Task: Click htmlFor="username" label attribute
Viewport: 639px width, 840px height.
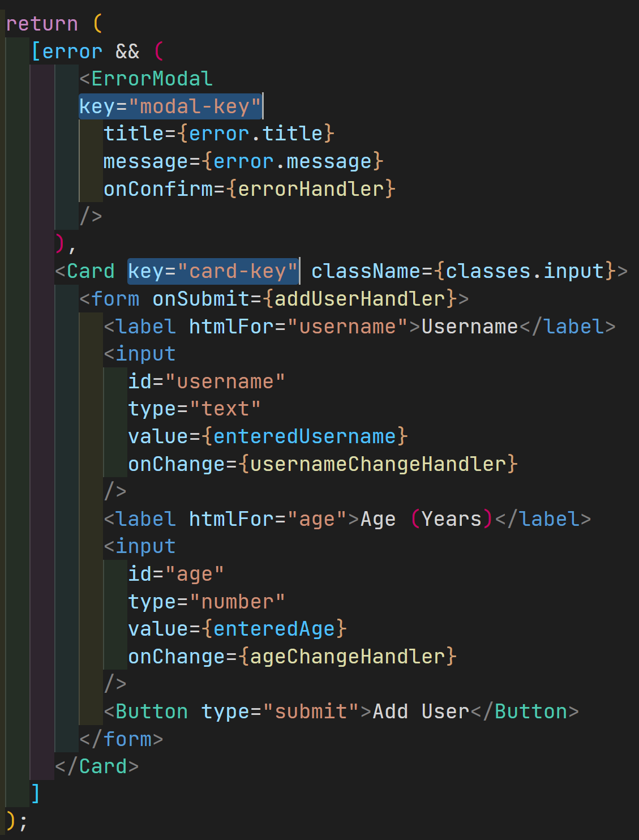Action: point(298,327)
